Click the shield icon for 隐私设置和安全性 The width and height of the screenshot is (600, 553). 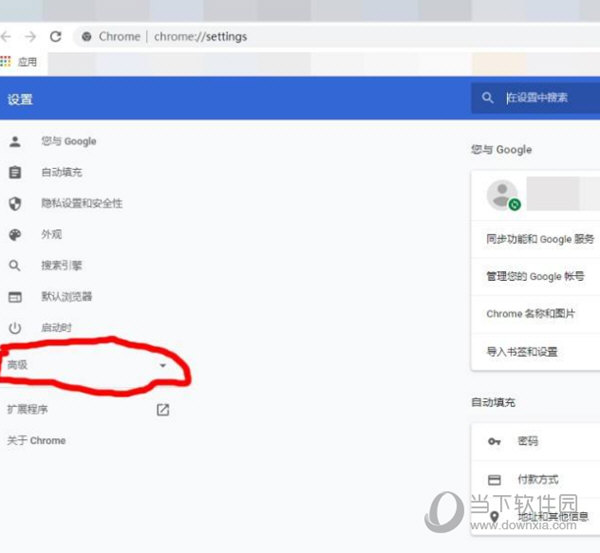point(15,203)
